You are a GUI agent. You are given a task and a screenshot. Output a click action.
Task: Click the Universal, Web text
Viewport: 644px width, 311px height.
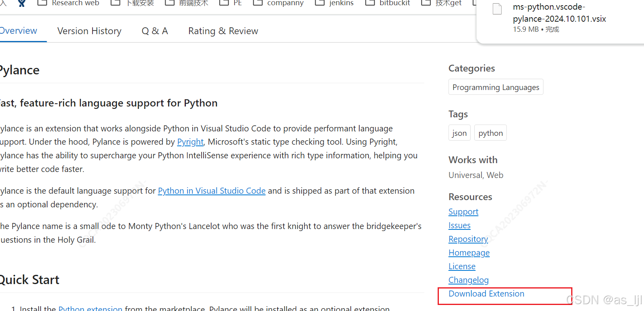click(476, 175)
